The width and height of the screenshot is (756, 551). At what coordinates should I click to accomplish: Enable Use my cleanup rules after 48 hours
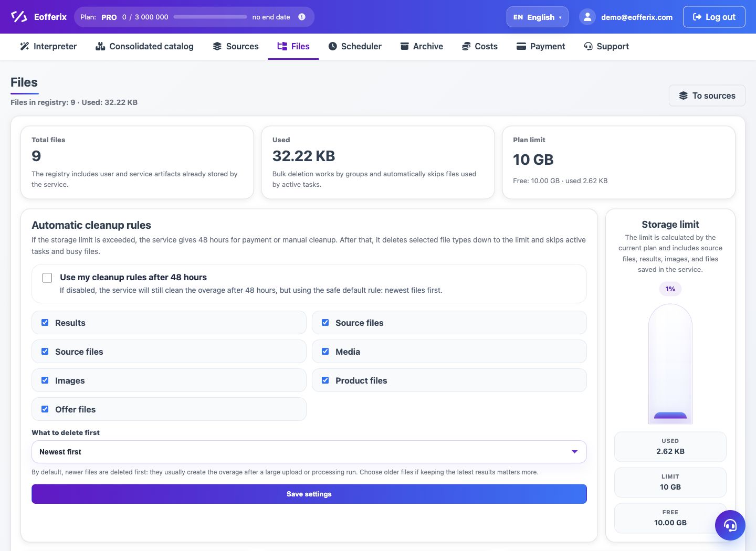pos(47,278)
